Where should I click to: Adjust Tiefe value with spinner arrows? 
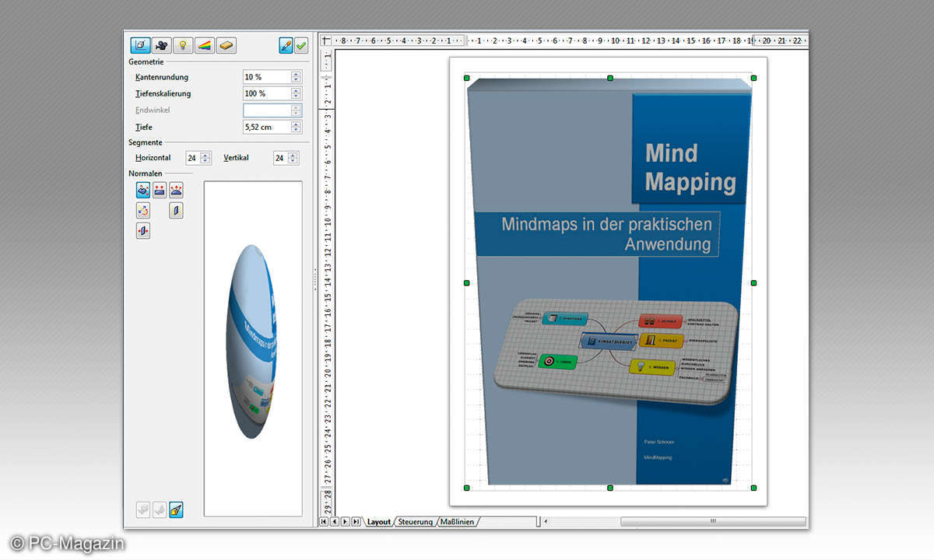tap(296, 127)
